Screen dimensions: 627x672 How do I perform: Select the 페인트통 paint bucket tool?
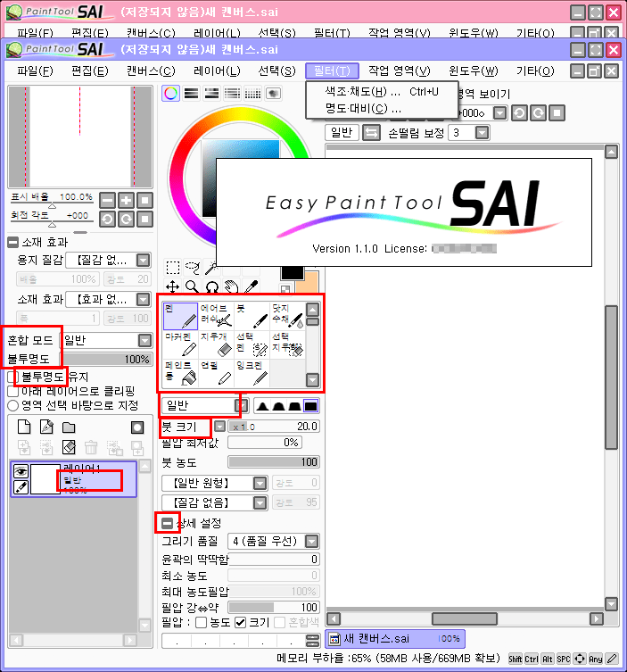[x=180, y=373]
